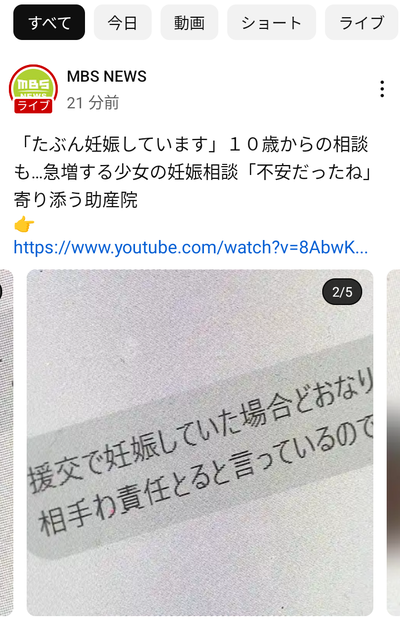Click the 21 分前 timestamp
400x620 pixels.
click(93, 103)
